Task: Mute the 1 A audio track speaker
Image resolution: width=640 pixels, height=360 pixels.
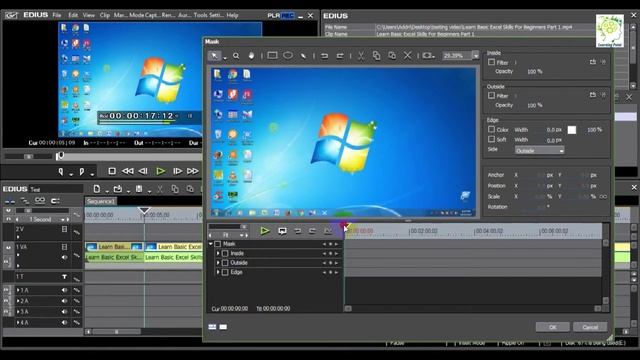Action: point(64,290)
